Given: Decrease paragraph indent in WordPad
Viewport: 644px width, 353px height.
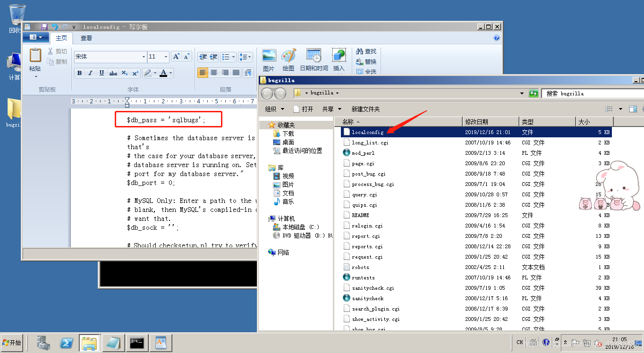Looking at the screenshot, I should [203, 57].
